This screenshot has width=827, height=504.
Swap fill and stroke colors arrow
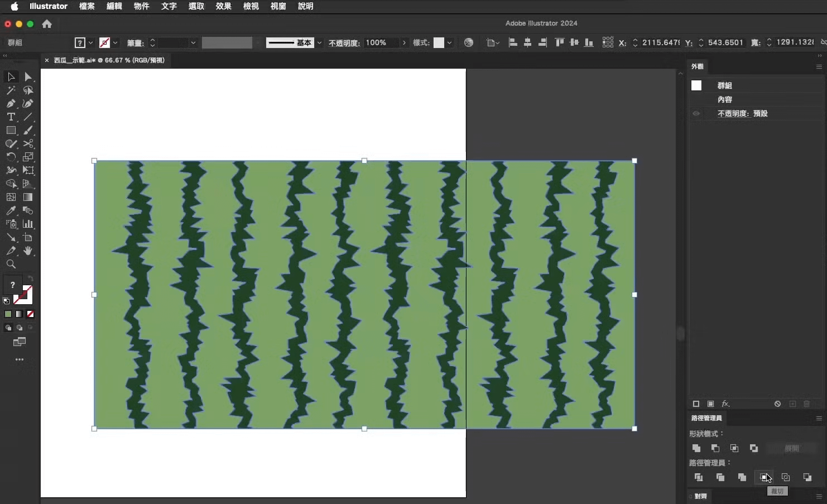click(31, 278)
